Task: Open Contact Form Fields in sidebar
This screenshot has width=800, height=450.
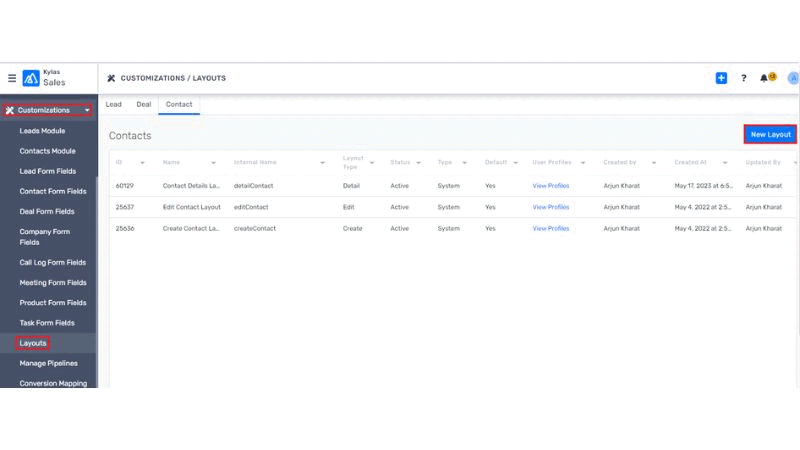Action: 53,191
